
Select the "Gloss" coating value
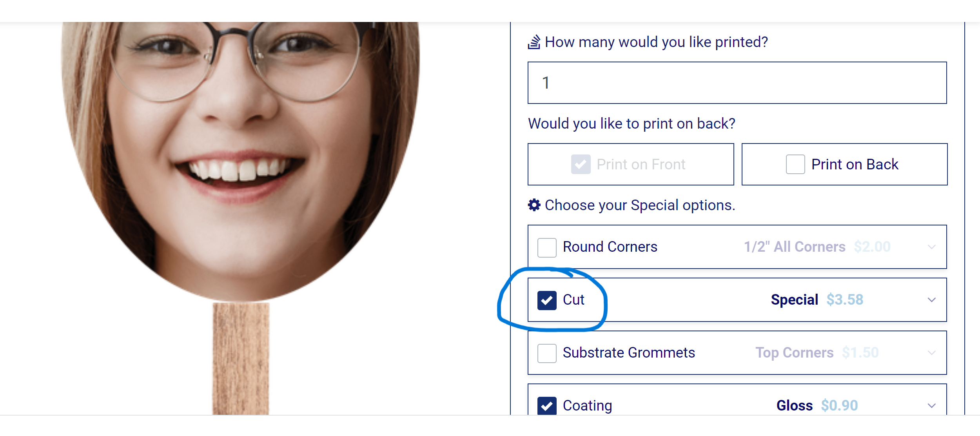(x=795, y=405)
